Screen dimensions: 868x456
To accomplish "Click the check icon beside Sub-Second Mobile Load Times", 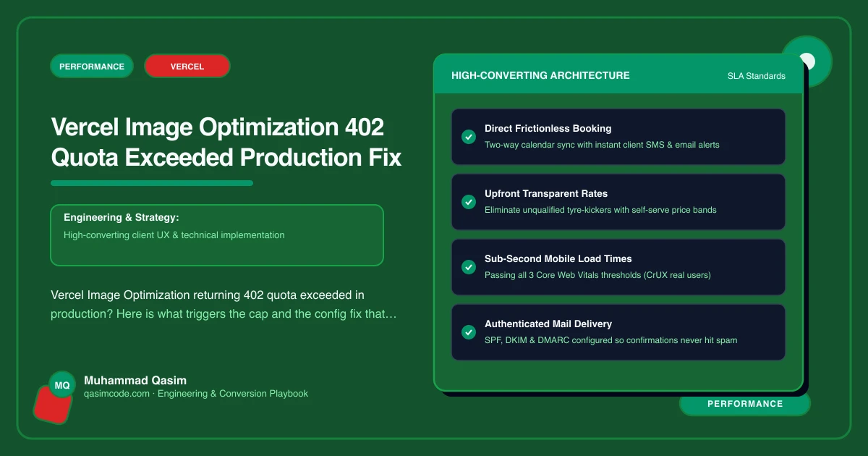I will [468, 267].
